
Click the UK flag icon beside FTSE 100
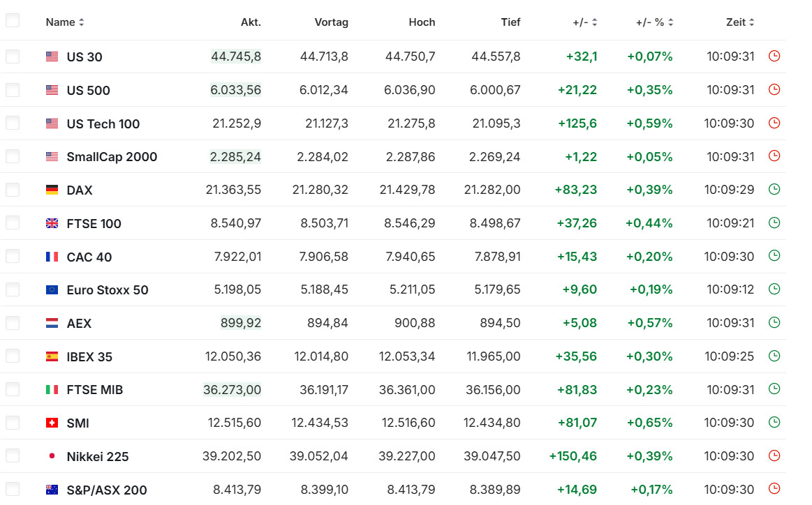52,224
